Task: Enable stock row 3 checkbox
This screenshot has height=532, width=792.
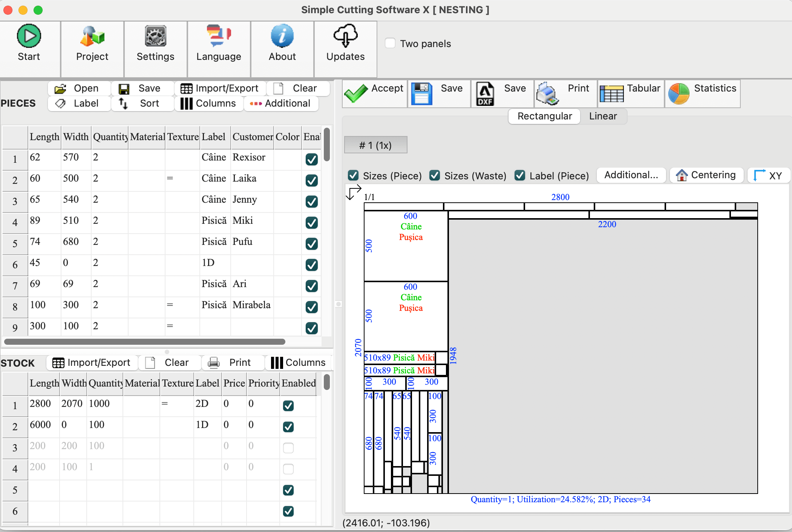Action: point(288,448)
